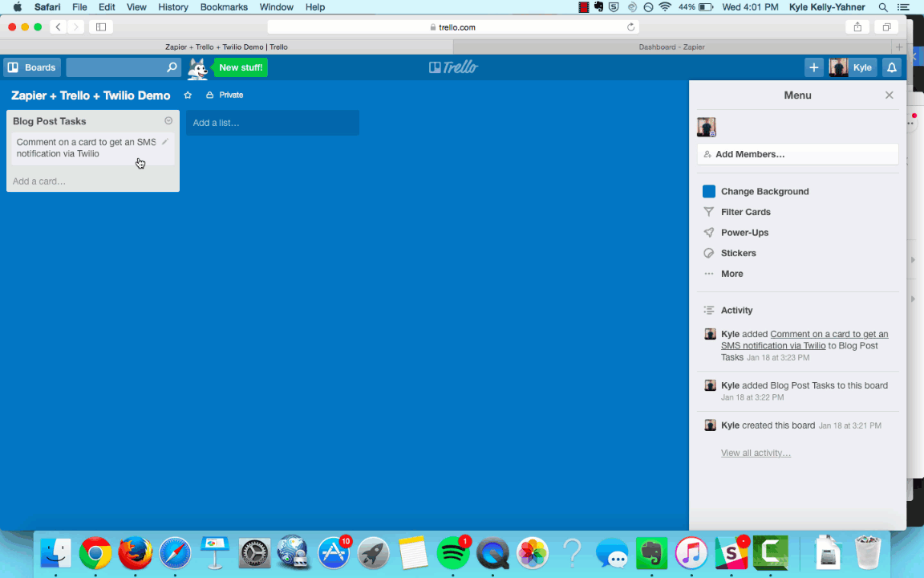The height and width of the screenshot is (578, 924).
Task: Click the Wi-Fi status icon
Action: pyautogui.click(x=665, y=7)
